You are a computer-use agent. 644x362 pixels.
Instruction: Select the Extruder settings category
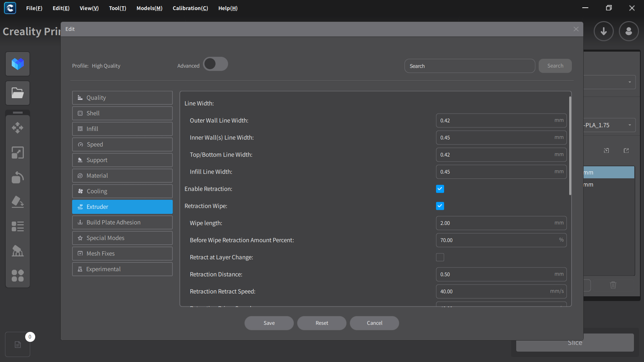[x=122, y=207]
